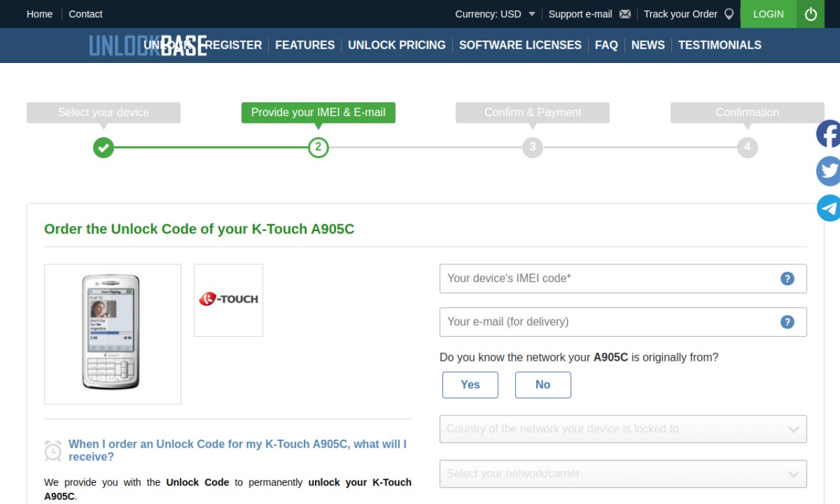The image size is (840, 504).
Task: Click the K-Touch brand logo
Action: coord(228,300)
